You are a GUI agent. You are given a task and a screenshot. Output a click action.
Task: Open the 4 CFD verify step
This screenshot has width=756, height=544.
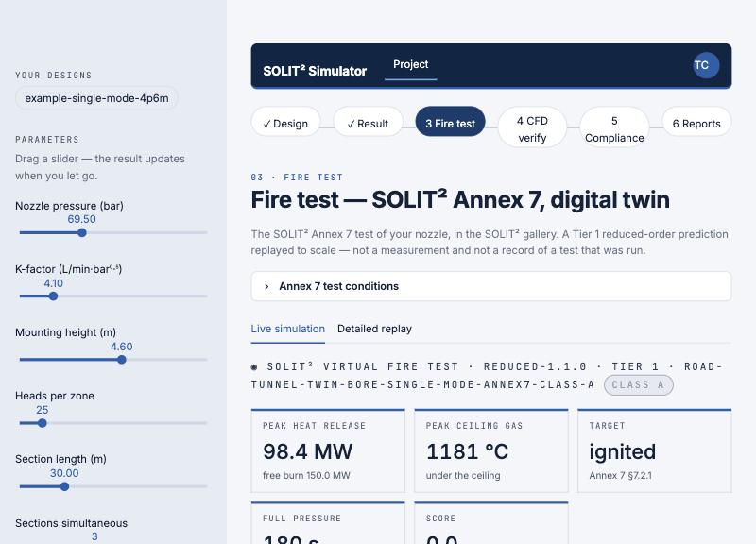click(x=532, y=128)
